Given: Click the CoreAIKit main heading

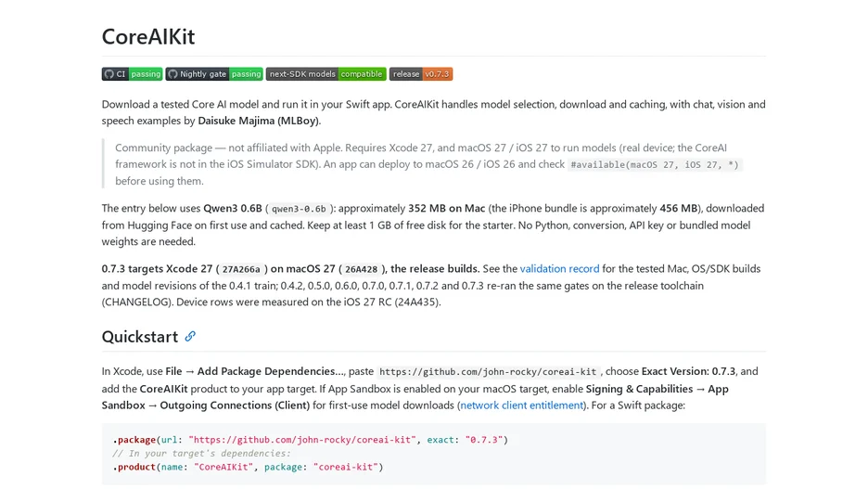Looking at the screenshot, I should pyautogui.click(x=147, y=36).
